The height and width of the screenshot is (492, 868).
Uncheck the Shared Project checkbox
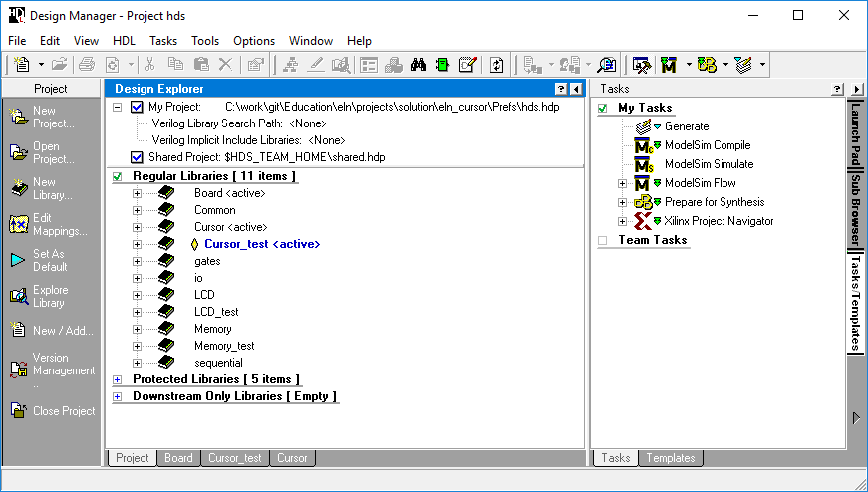[x=137, y=157]
